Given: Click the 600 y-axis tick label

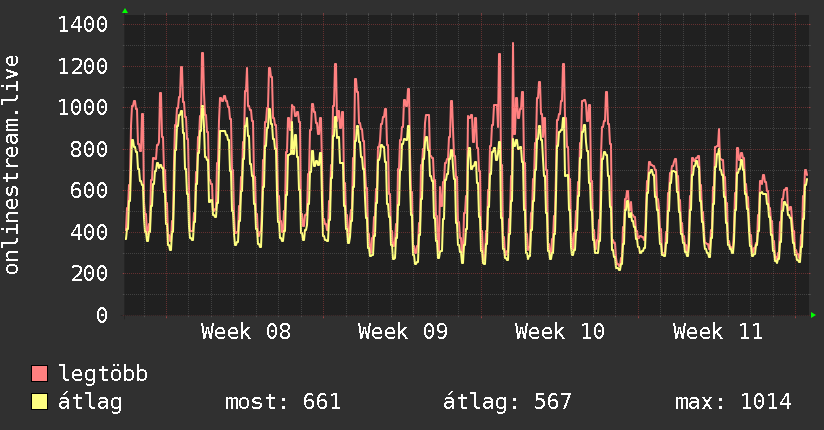Looking at the screenshot, I should (x=89, y=190).
